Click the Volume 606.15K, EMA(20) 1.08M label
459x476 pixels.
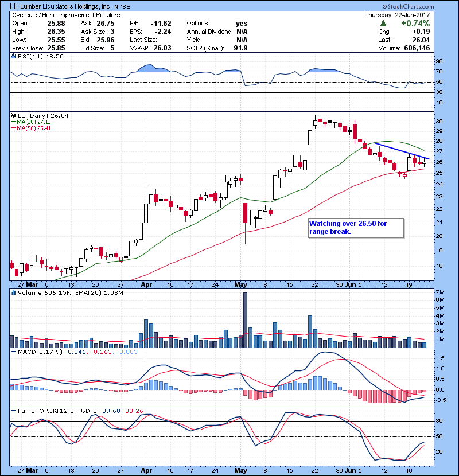pyautogui.click(x=71, y=292)
